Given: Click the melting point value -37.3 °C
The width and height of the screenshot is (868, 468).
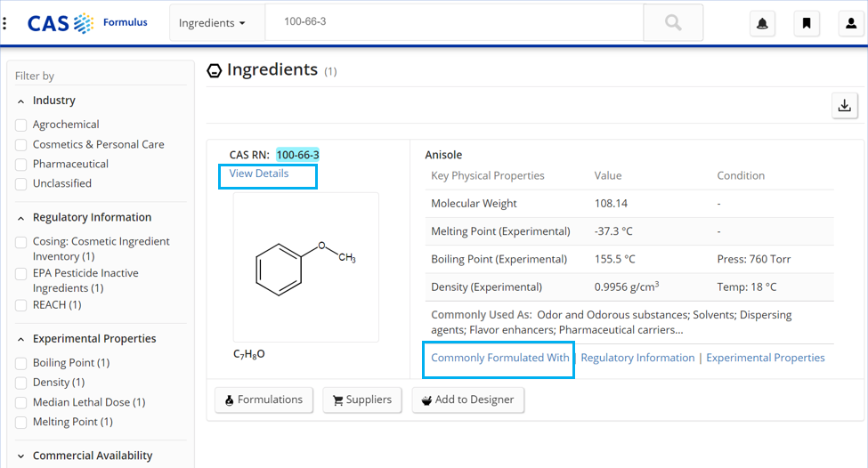Looking at the screenshot, I should (613, 231).
